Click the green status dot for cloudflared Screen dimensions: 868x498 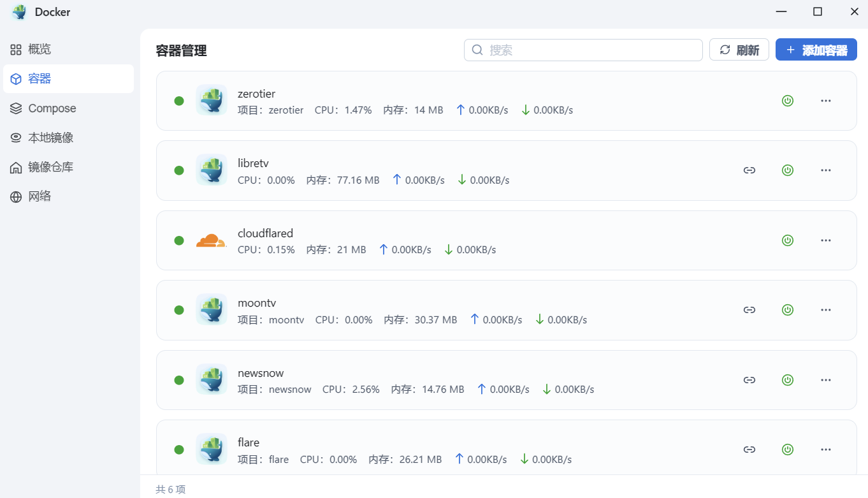[x=179, y=240]
